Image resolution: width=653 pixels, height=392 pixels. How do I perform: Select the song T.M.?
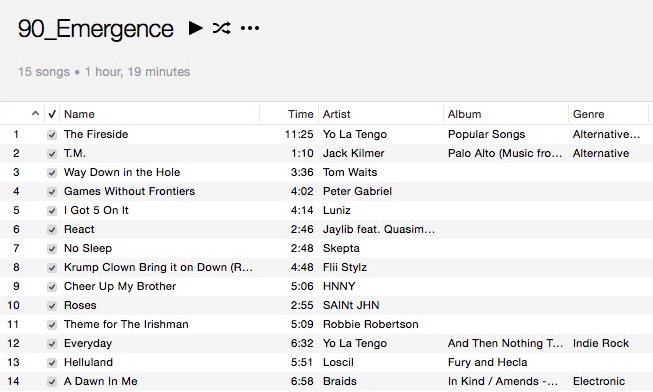coord(75,153)
